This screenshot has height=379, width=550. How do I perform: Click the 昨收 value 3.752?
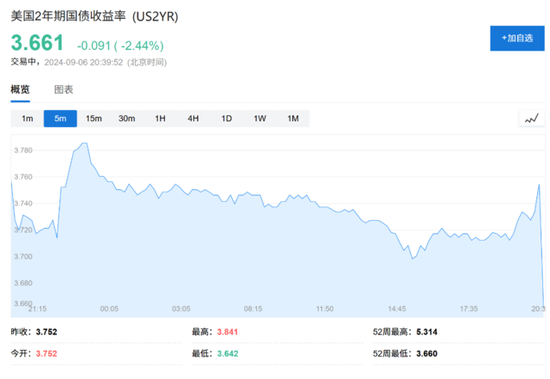[46, 332]
